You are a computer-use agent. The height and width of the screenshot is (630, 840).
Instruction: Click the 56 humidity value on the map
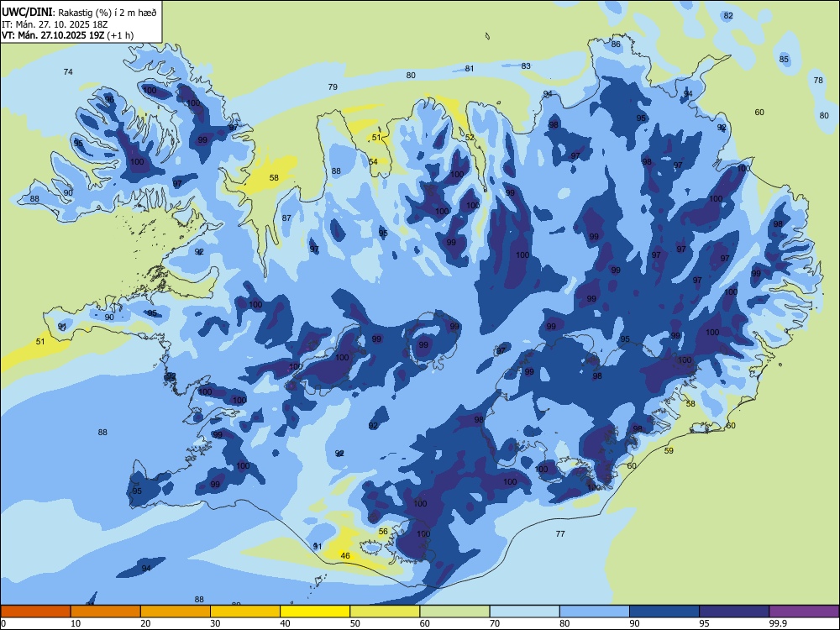(x=383, y=532)
